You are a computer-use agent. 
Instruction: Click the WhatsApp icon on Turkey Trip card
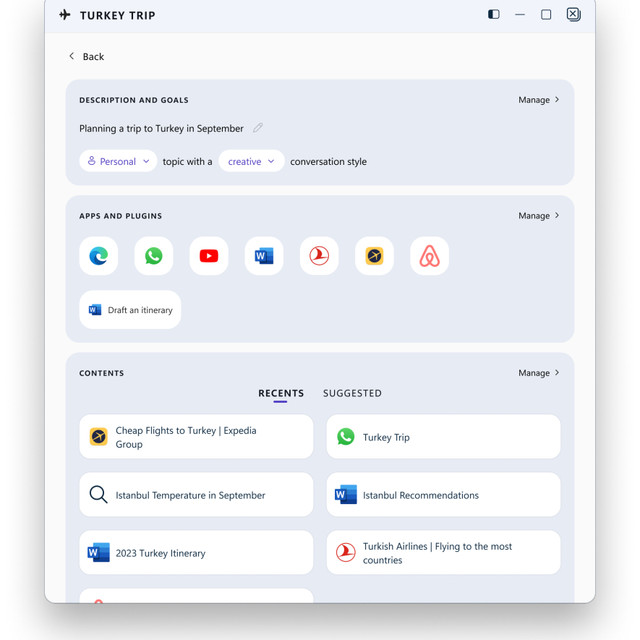[346, 437]
